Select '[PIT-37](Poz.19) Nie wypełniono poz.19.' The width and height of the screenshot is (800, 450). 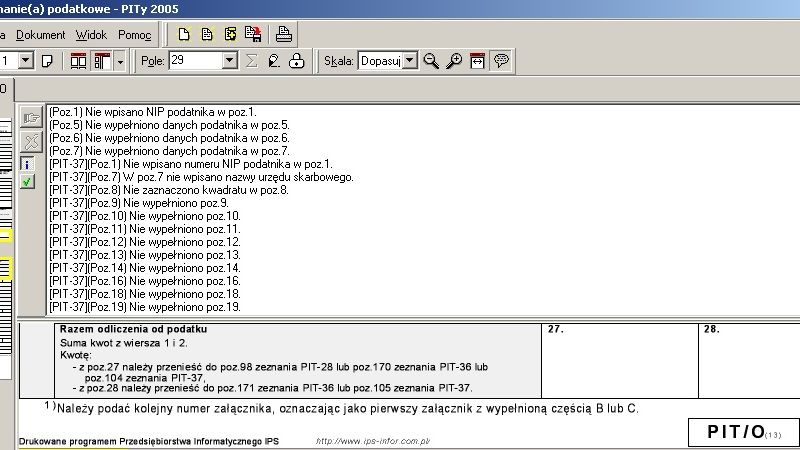(x=145, y=307)
